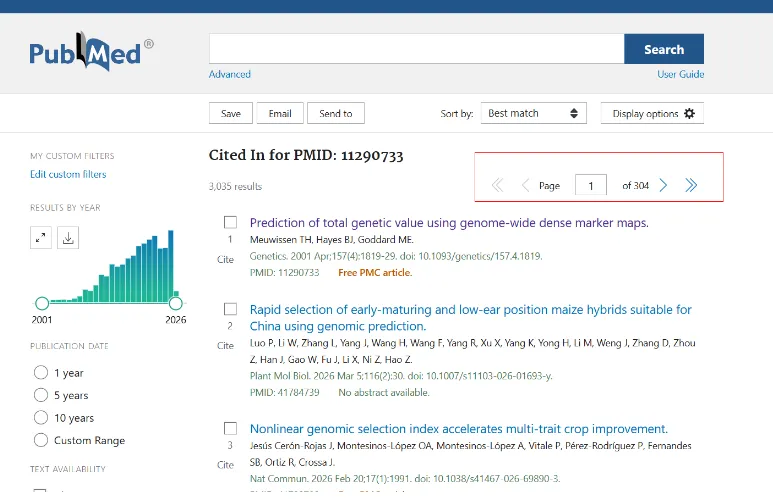Screen dimensions: 773x499
Task: Open the Advanced search link
Action: [230, 74]
